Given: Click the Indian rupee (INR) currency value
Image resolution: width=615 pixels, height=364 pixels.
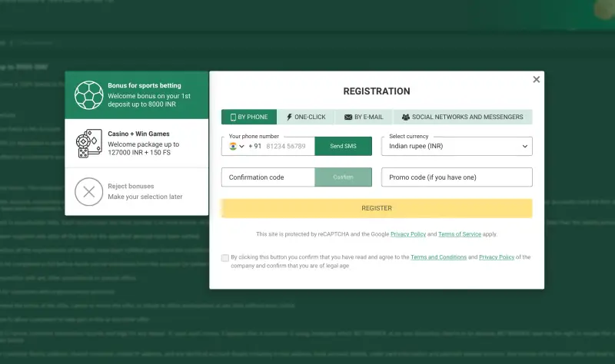Looking at the screenshot, I should (x=416, y=146).
